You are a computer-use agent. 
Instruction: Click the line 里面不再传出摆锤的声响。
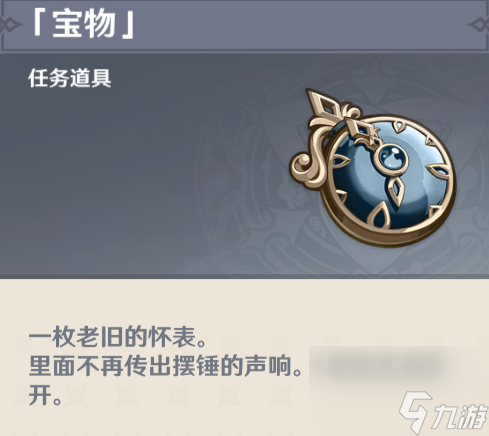[x=166, y=366]
